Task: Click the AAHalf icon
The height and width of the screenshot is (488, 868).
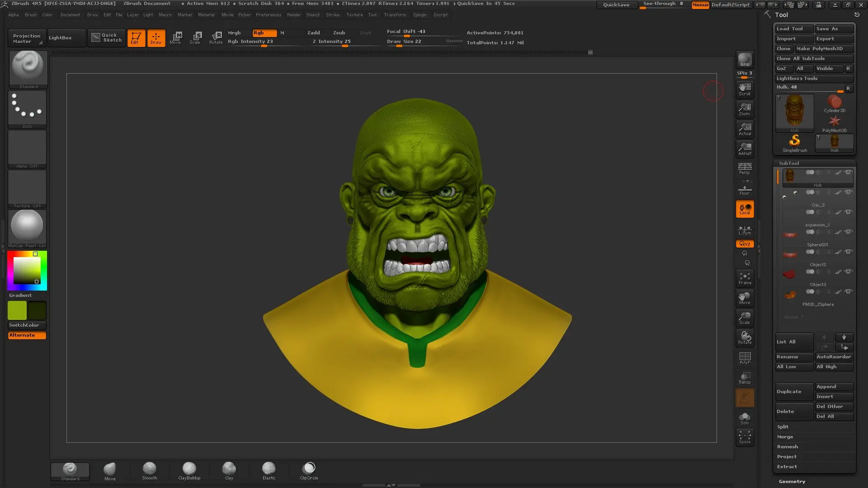Action: pyautogui.click(x=745, y=149)
